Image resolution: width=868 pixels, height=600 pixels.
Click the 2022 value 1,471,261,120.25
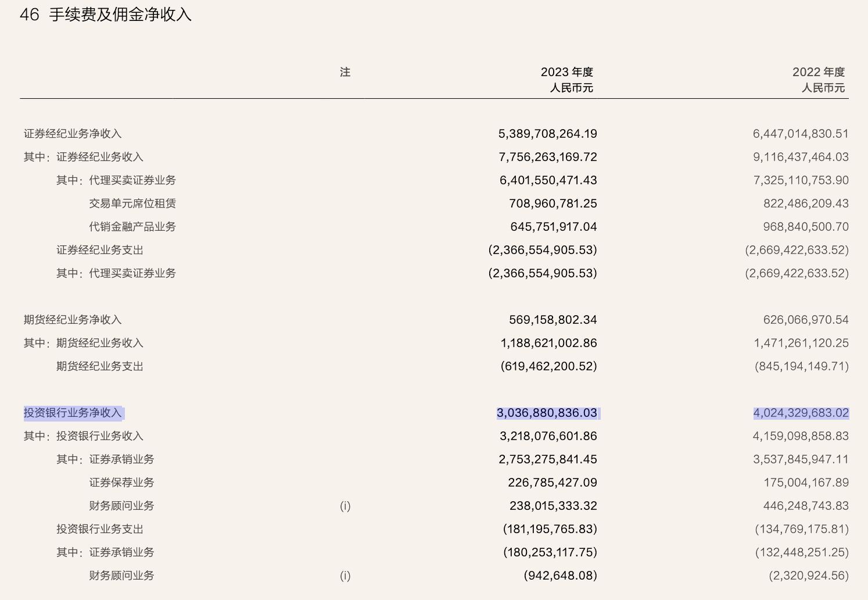(801, 343)
